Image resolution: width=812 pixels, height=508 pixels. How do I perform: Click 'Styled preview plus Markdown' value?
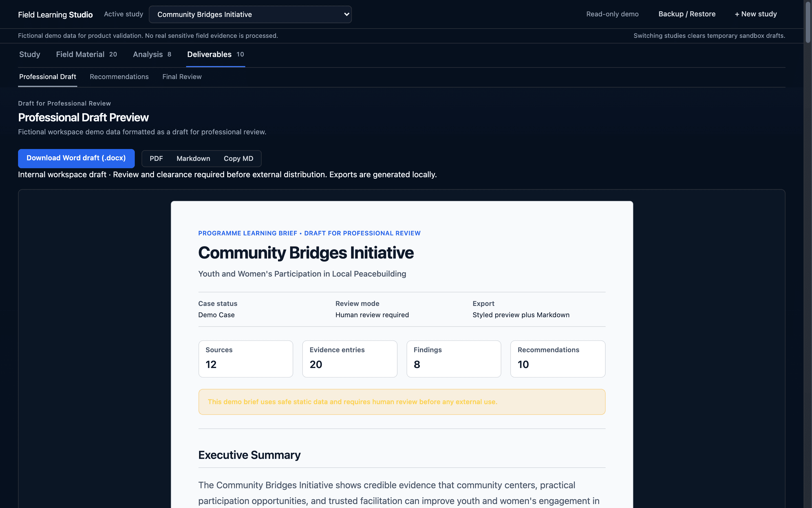(x=521, y=315)
